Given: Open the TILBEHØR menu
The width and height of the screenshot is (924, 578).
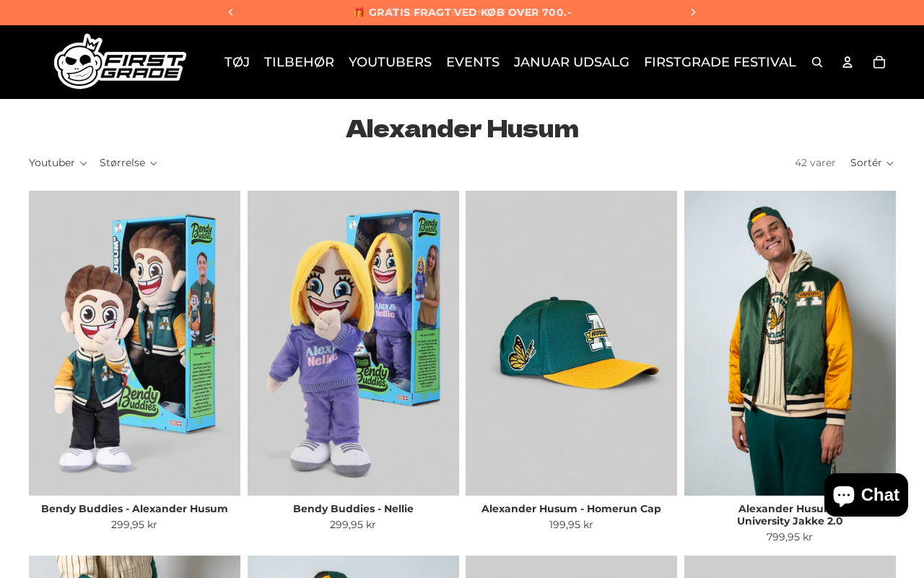Looking at the screenshot, I should pos(299,62).
